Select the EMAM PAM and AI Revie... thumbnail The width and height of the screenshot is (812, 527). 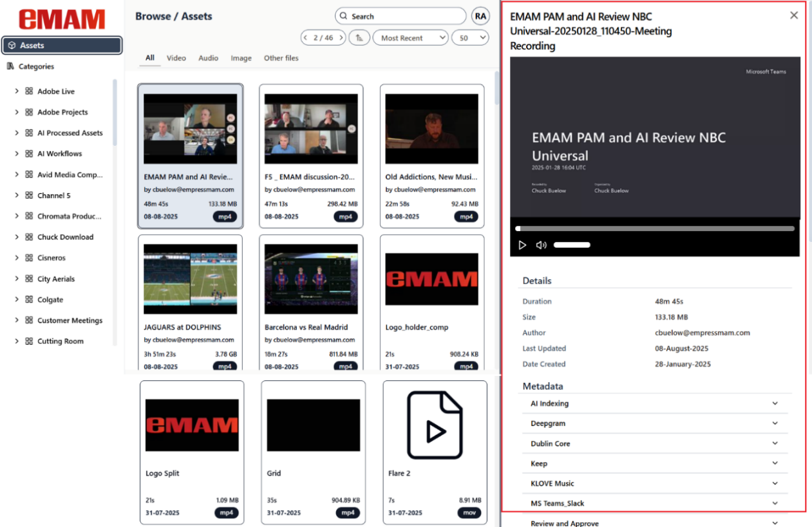pyautogui.click(x=191, y=129)
